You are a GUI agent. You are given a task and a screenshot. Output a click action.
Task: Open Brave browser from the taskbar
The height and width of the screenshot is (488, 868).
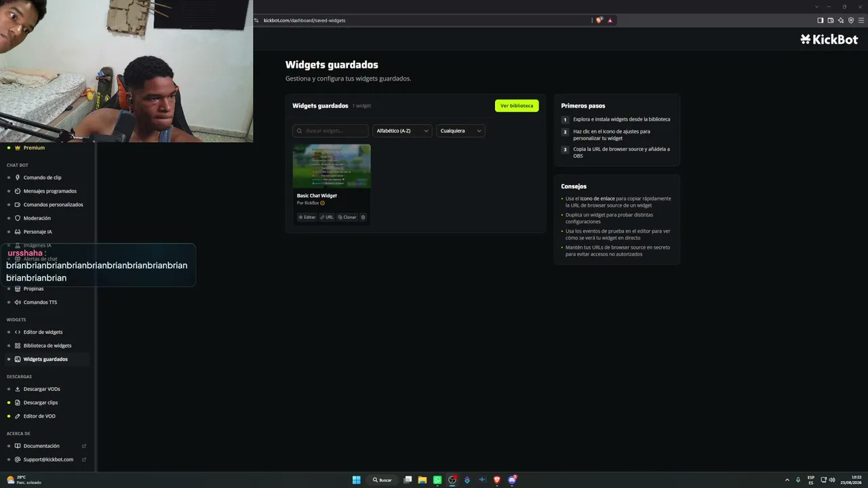point(497,480)
